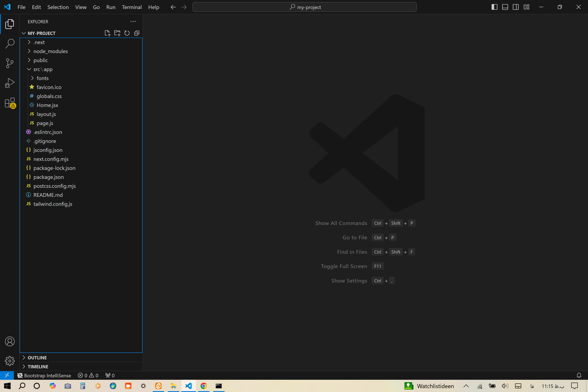588x392 pixels.
Task: Open Chrome from the taskbar
Action: [204, 386]
